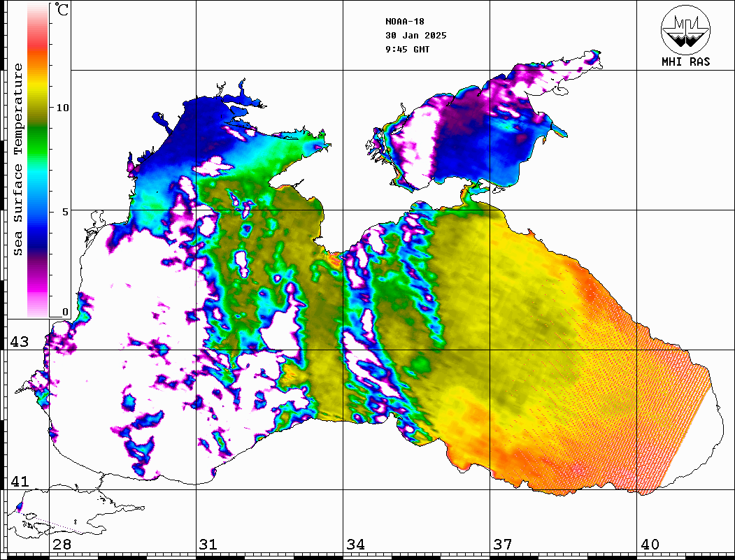
Task: Click latitude label '41'
Action: pos(20,482)
